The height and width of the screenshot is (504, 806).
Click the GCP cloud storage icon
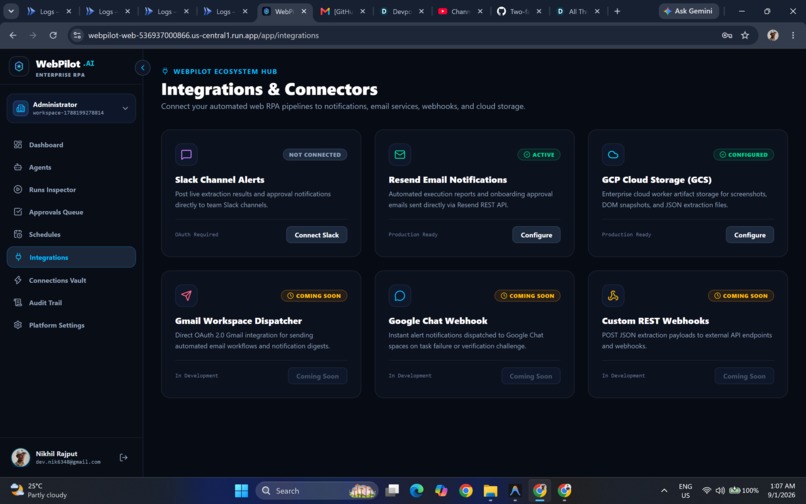pyautogui.click(x=613, y=154)
